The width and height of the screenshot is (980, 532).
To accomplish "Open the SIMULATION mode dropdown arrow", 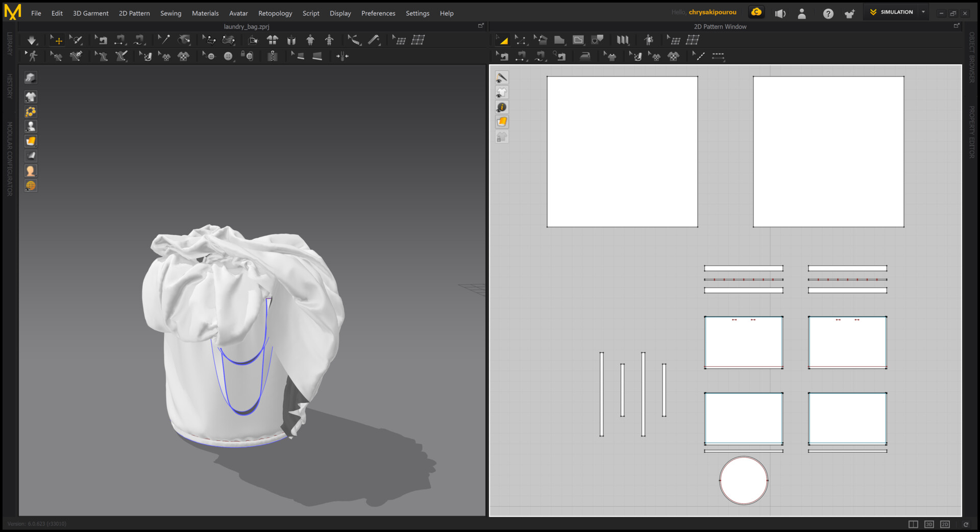I will coord(923,12).
